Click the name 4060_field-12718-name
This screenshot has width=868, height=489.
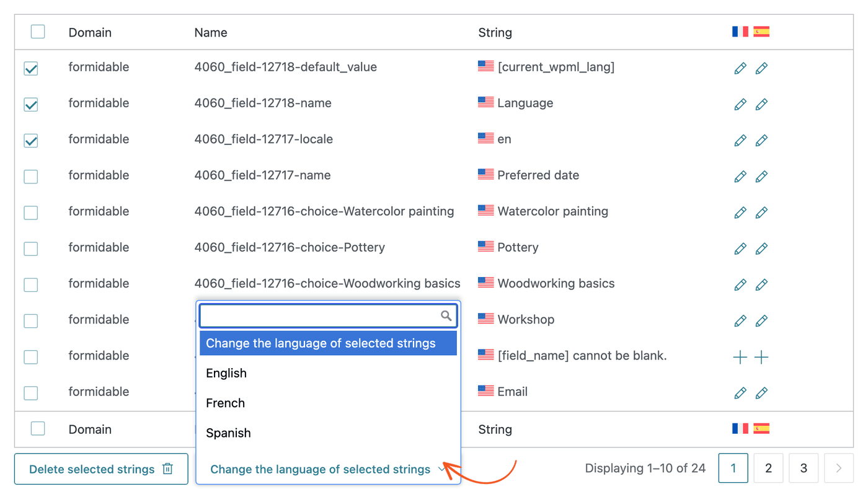(263, 103)
